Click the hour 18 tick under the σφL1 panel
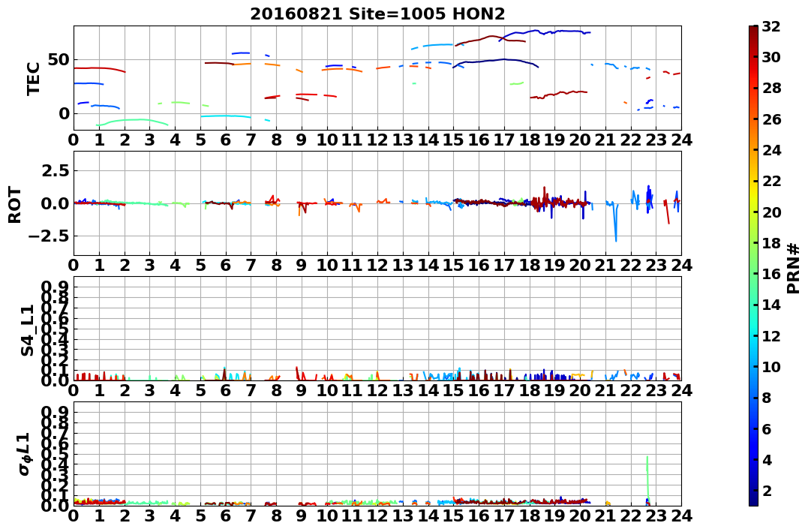 tap(529, 515)
